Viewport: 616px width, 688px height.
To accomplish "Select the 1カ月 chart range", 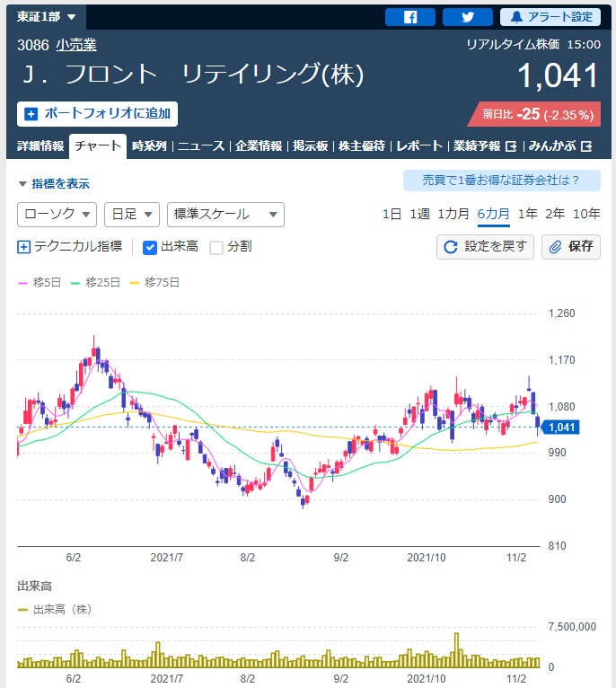I will [x=453, y=214].
